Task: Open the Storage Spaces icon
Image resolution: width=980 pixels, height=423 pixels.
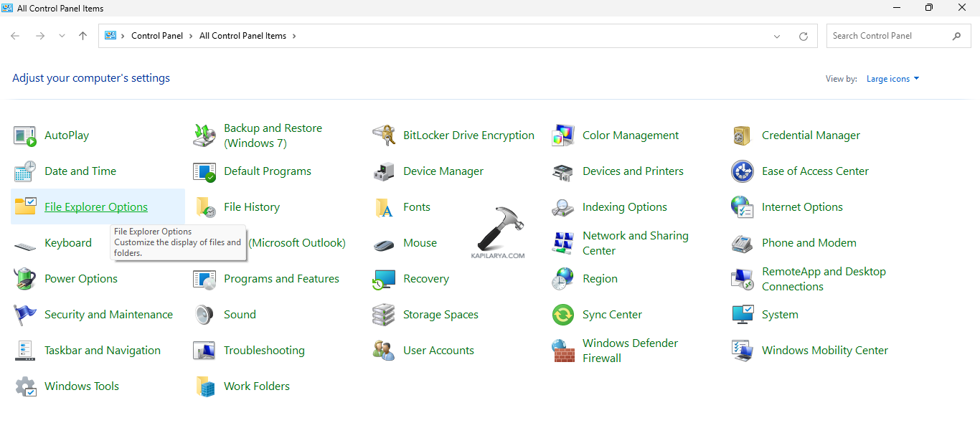Action: (384, 315)
